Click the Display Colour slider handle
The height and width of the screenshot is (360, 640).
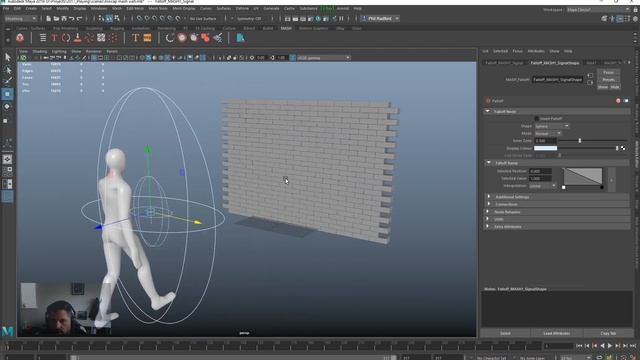pos(617,148)
